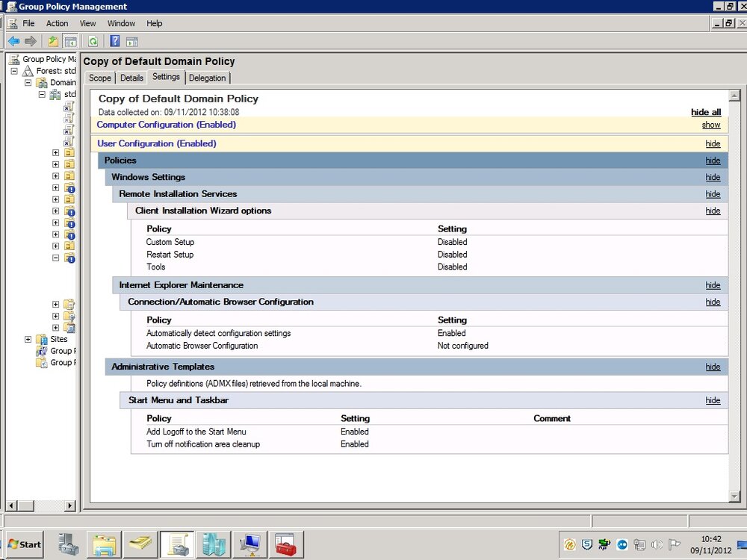Hide the Internet Explorer Maintenance section
Image resolution: width=747 pixels, height=560 pixels.
click(x=713, y=285)
